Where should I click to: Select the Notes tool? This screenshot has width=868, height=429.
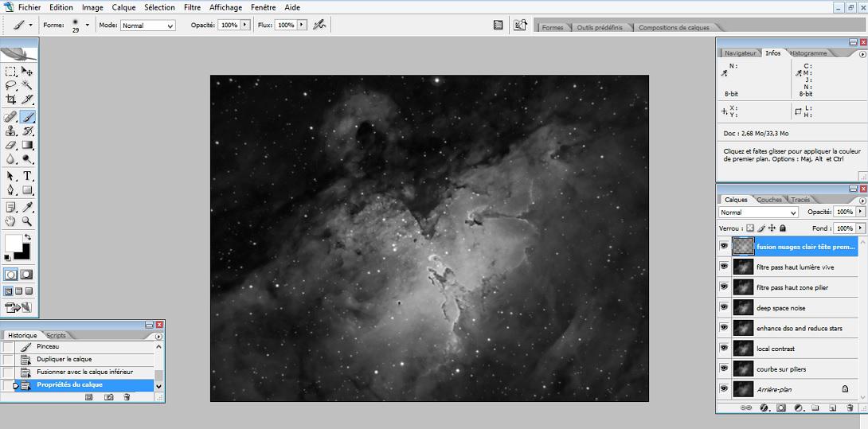pos(10,208)
